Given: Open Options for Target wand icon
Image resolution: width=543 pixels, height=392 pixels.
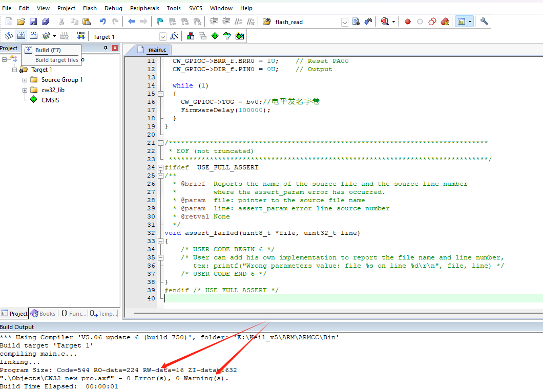Looking at the screenshot, I should click(175, 36).
